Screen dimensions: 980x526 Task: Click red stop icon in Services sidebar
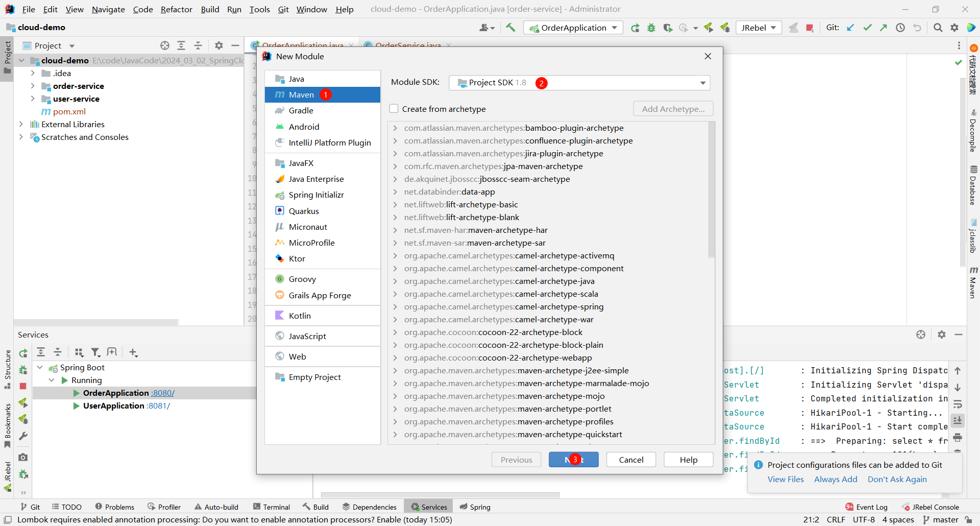coord(23,386)
